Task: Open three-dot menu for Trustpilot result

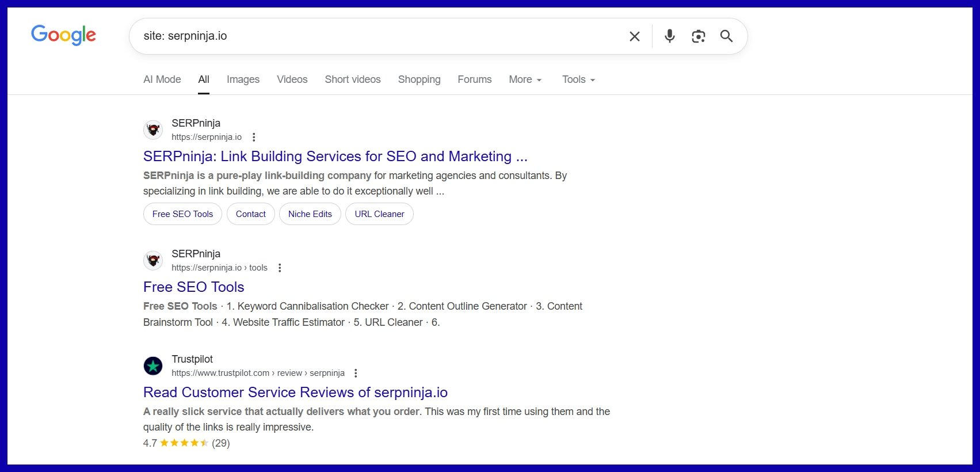Action: (356, 373)
